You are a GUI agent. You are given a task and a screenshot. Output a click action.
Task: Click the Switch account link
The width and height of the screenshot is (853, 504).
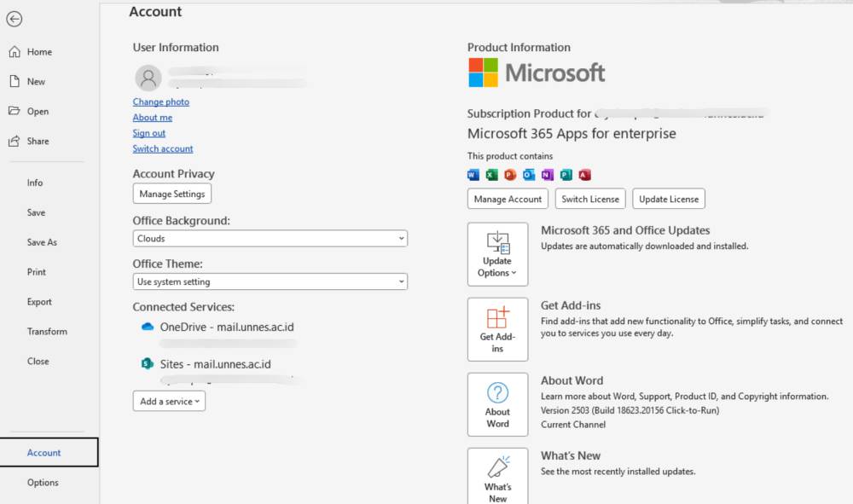(163, 148)
